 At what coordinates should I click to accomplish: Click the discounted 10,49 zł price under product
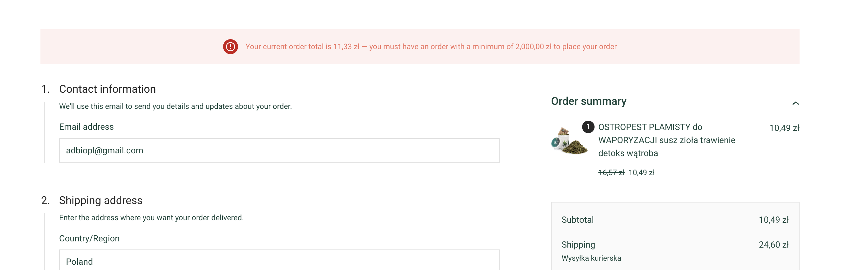tap(641, 173)
